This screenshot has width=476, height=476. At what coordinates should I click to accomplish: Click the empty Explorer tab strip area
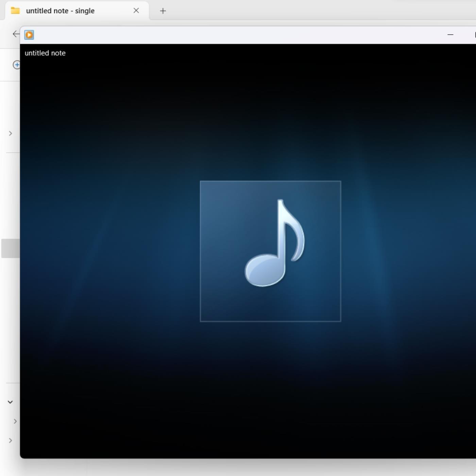(306, 10)
